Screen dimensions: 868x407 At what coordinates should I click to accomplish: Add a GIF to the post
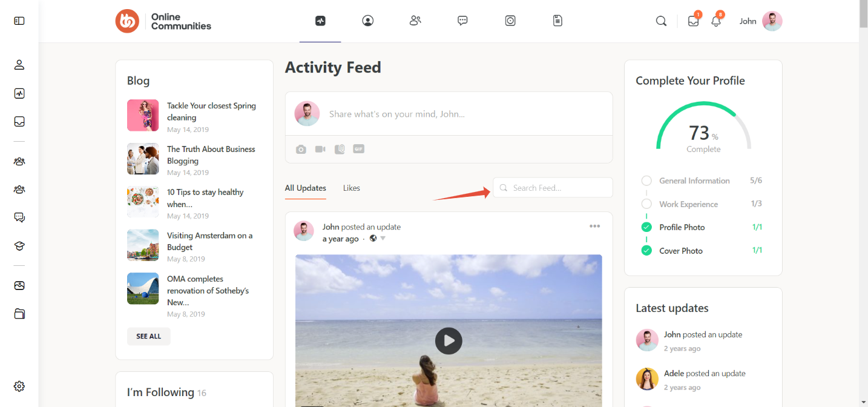click(x=359, y=149)
